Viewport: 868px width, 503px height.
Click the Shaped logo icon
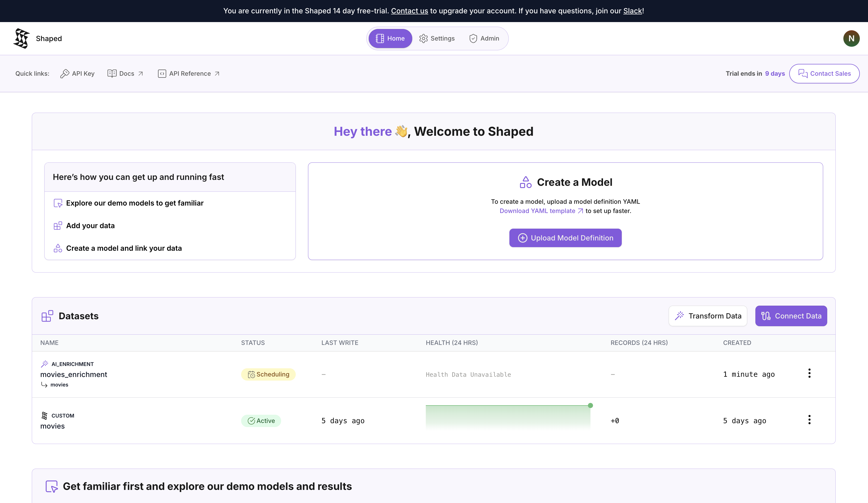pos(21,38)
